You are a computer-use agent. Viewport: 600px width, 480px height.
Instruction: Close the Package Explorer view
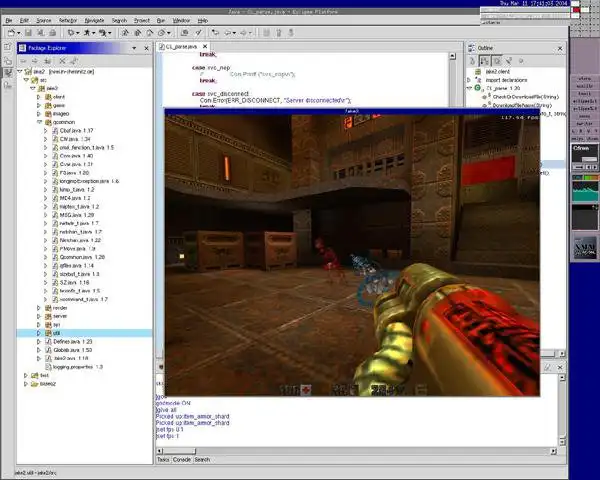tap(147, 48)
